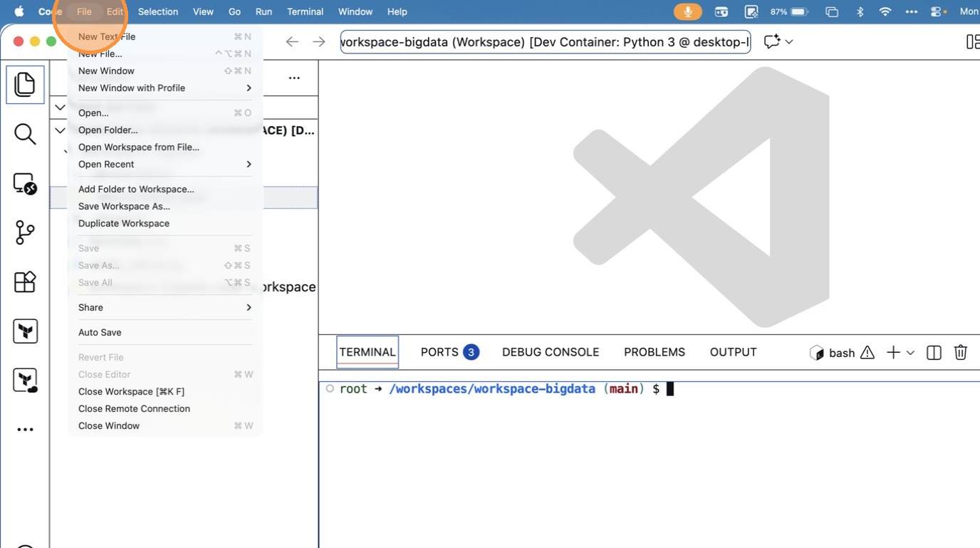Open the Explorer view in the activity bar
The height and width of the screenshot is (548, 980).
click(x=25, y=85)
